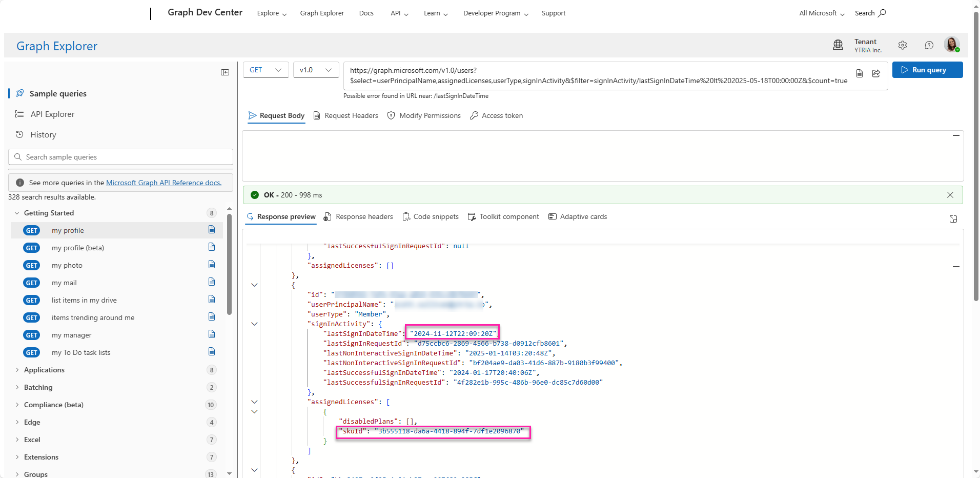Click the share query icon
The height and width of the screenshot is (478, 980).
pos(876,73)
